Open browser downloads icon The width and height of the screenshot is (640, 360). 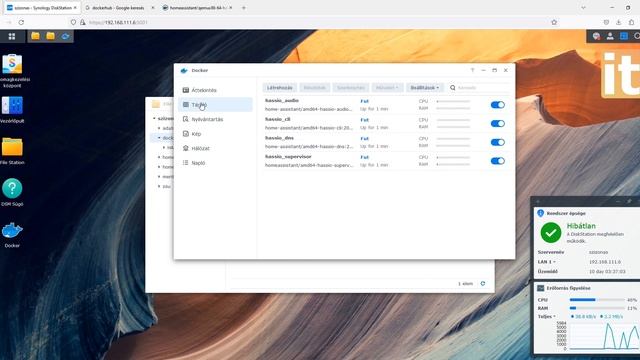[619, 22]
